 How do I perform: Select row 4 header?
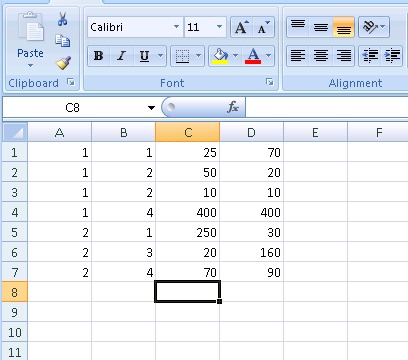(15, 212)
